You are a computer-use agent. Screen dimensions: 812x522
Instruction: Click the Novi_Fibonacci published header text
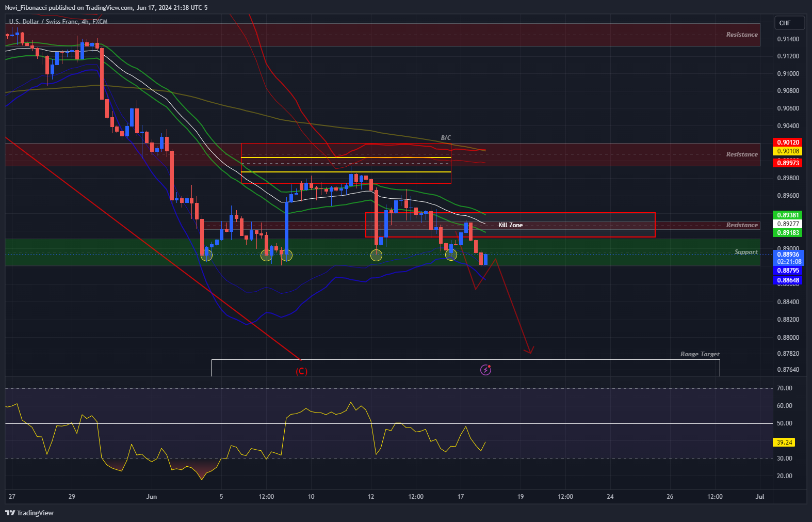pos(106,8)
